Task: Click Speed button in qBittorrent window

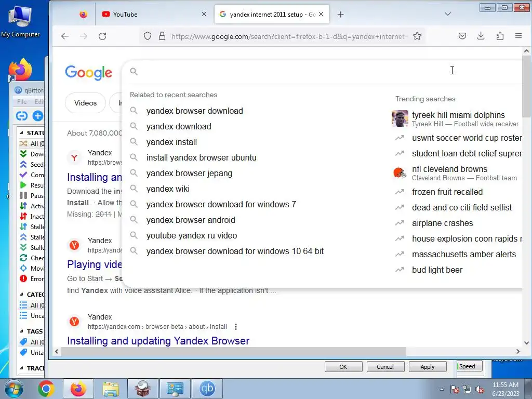Action: pyautogui.click(x=470, y=366)
